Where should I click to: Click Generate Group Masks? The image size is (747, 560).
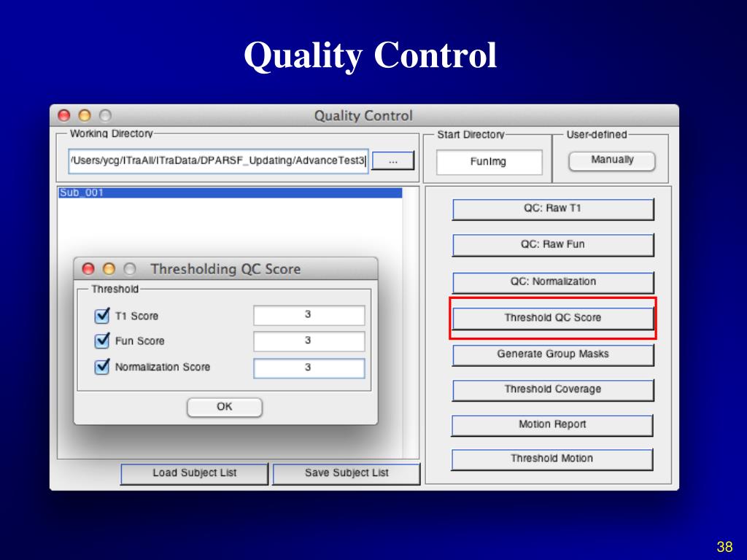(553, 355)
